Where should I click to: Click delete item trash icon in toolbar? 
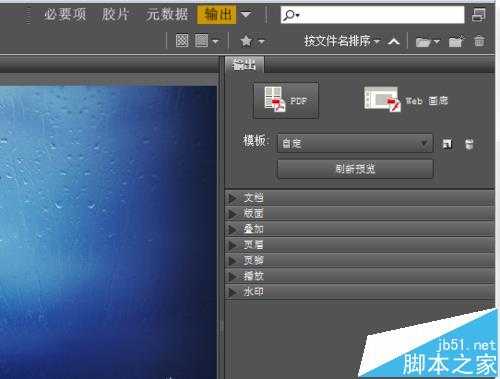[479, 41]
